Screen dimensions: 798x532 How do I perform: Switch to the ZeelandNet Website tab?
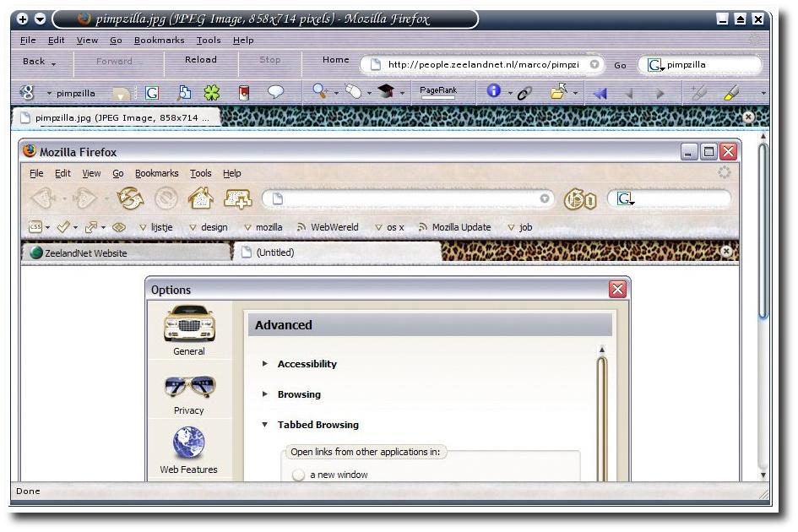click(x=126, y=252)
